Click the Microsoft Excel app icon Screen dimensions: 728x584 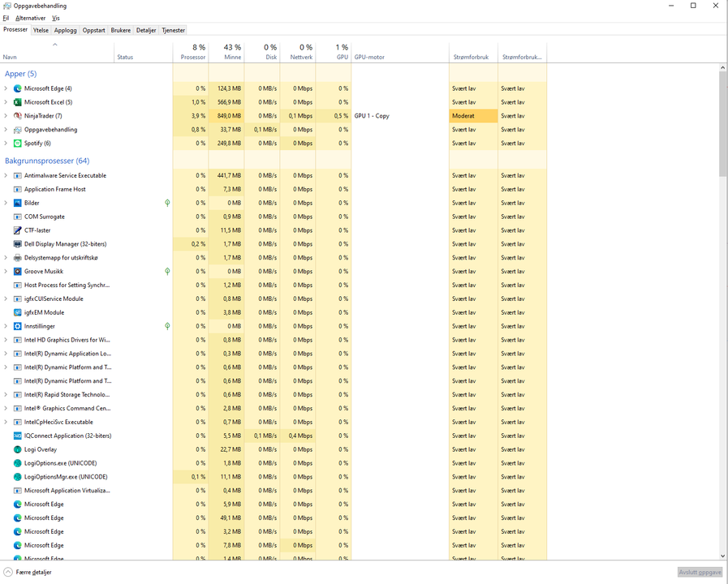(18, 102)
